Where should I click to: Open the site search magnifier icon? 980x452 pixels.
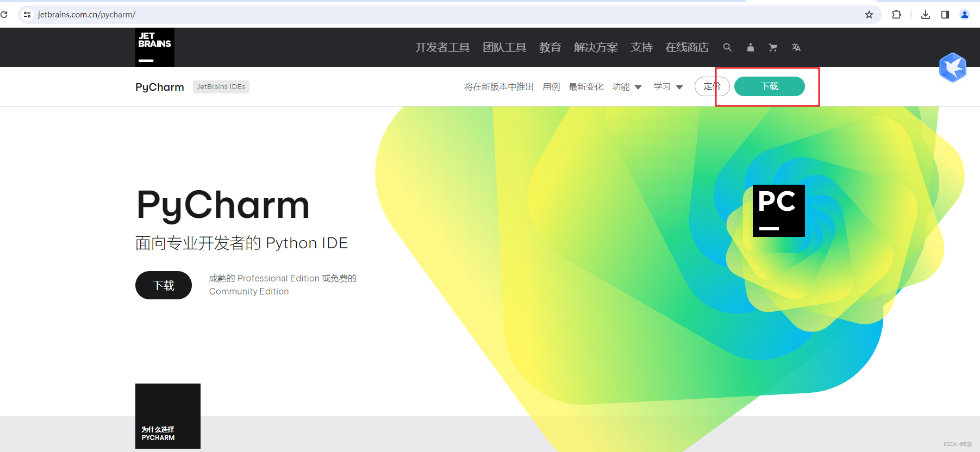point(727,47)
